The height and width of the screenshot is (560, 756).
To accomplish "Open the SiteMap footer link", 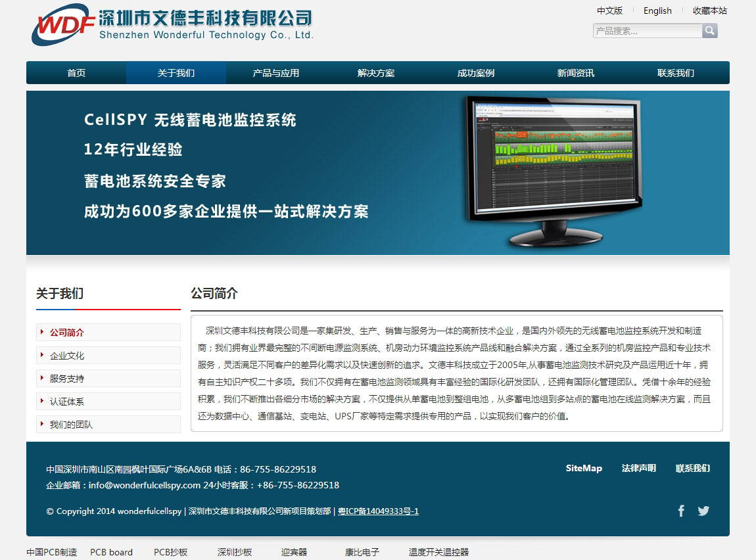I will [584, 468].
